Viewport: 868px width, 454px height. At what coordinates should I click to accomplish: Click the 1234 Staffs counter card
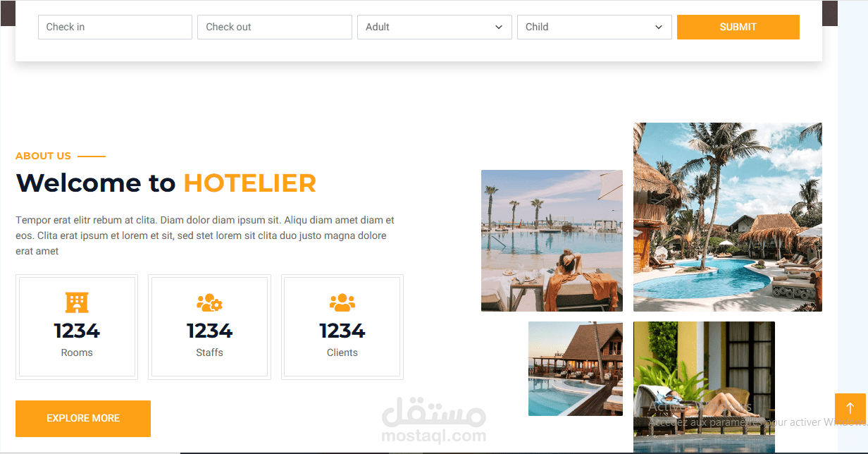point(209,327)
